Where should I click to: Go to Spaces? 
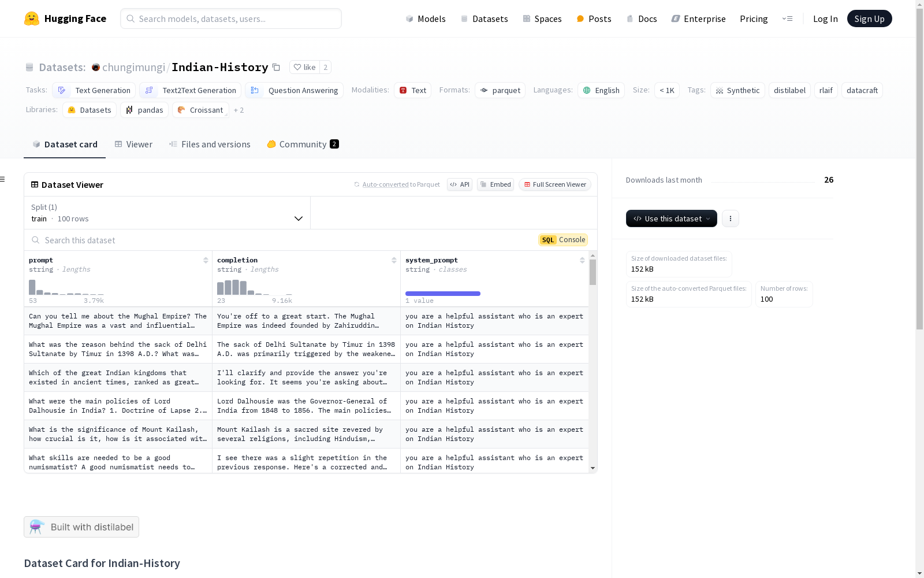pos(542,18)
